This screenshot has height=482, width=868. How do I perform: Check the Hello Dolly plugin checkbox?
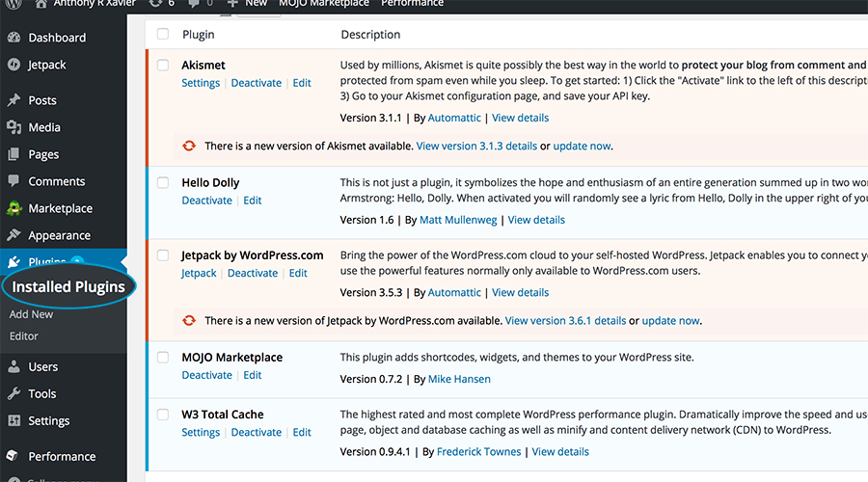[163, 182]
